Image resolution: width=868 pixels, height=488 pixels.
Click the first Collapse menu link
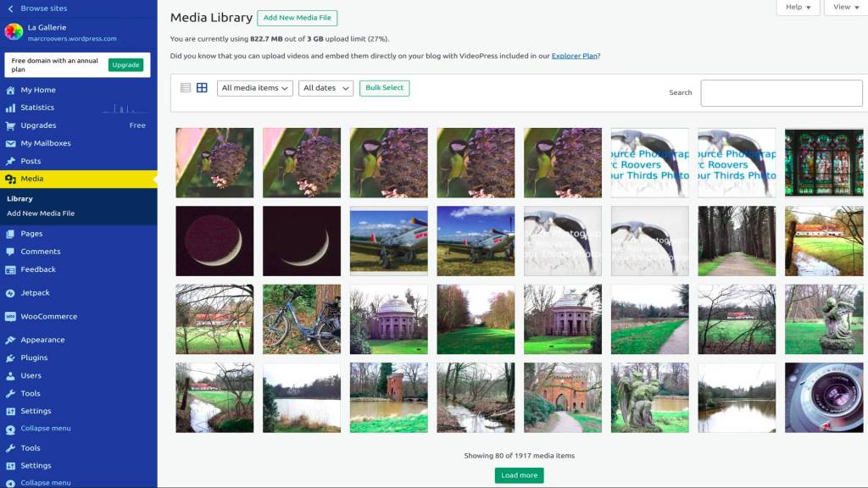pyautogui.click(x=46, y=428)
